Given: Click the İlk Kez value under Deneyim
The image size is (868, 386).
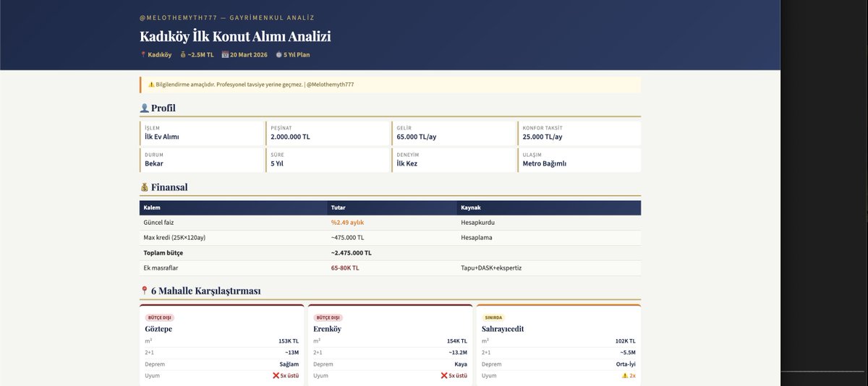Looking at the screenshot, I should [x=407, y=163].
